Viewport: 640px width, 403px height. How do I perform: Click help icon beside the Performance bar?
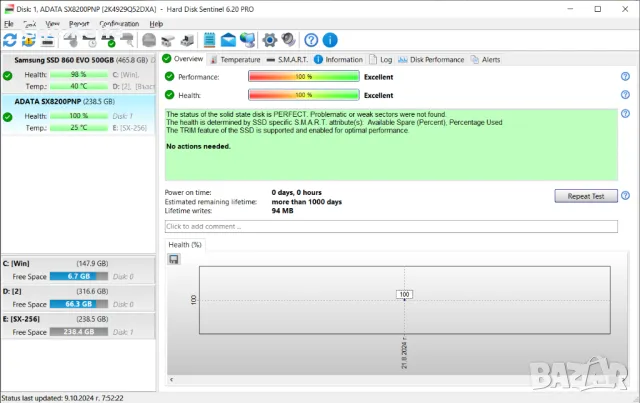(625, 76)
